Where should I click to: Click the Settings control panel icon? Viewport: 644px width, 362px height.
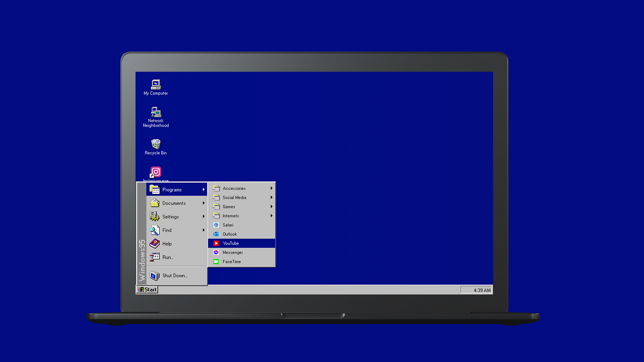154,217
